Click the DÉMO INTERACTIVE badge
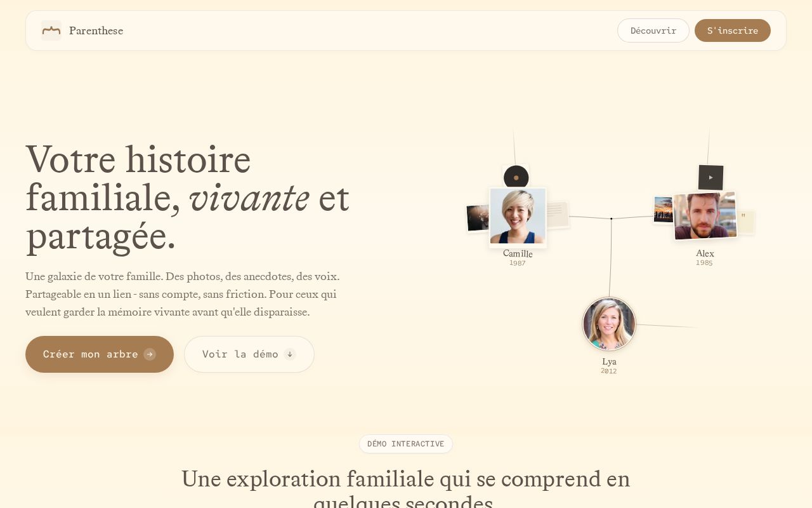Screen dimensions: 812x508 tap(406, 444)
